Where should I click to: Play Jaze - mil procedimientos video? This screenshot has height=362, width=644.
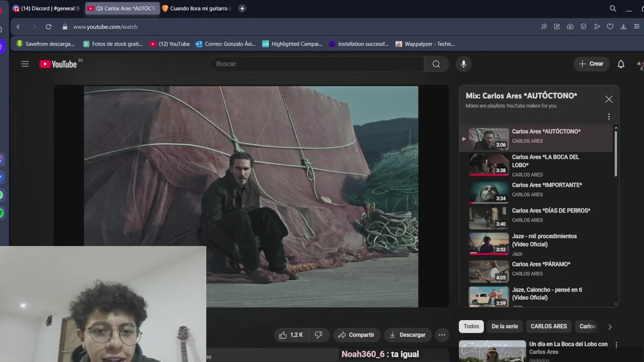click(536, 244)
